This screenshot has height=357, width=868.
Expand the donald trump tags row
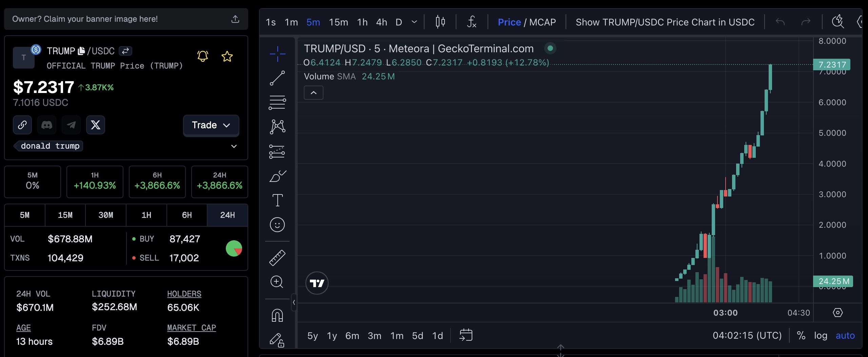234,146
